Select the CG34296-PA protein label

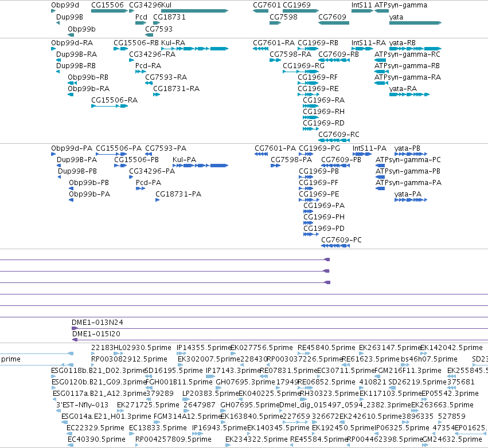pyautogui.click(x=152, y=171)
